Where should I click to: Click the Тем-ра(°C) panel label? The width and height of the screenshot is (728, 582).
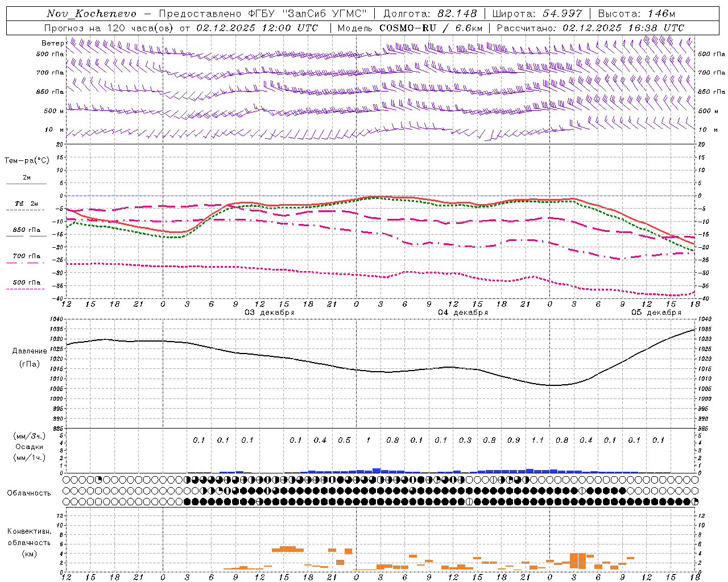(x=27, y=161)
